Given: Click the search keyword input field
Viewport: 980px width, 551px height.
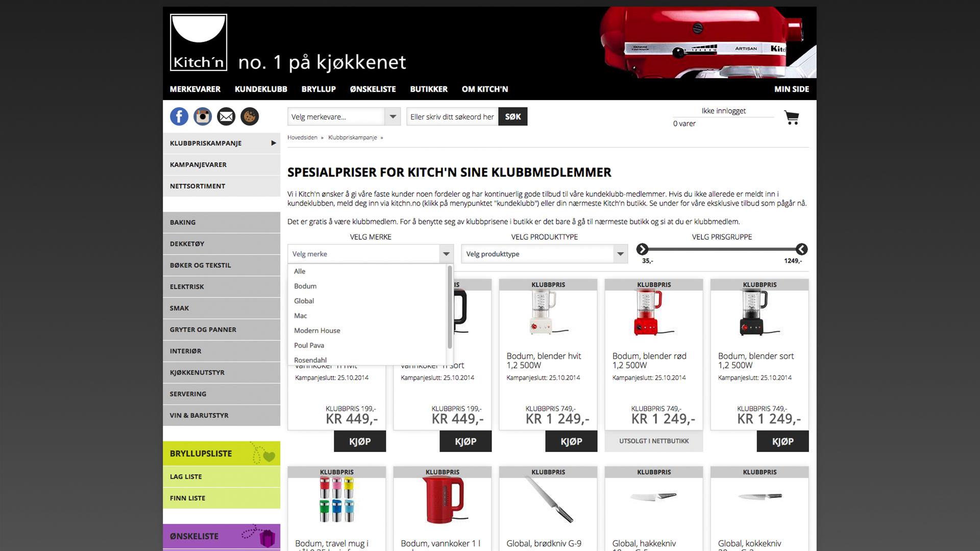Looking at the screenshot, I should coord(452,117).
